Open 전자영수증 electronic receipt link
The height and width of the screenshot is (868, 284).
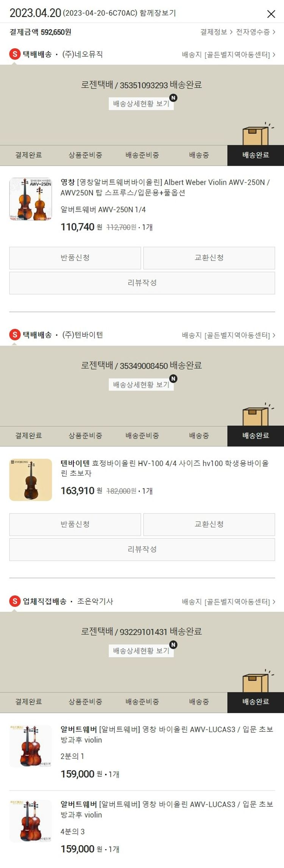pyautogui.click(x=256, y=32)
